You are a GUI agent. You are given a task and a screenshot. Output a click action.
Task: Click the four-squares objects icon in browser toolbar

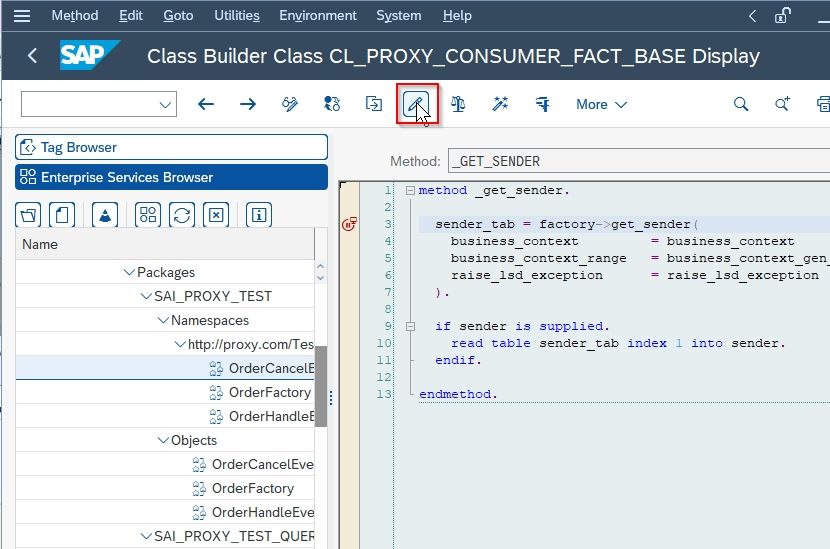click(x=148, y=215)
